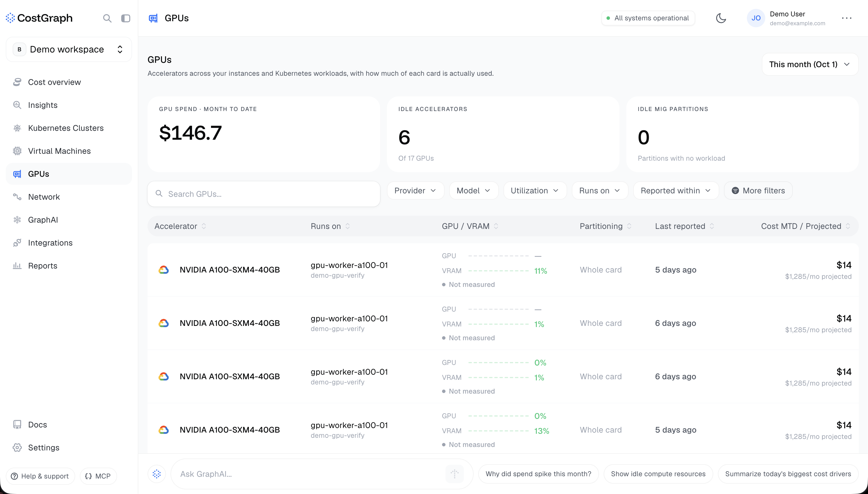
Task: Open the More filters button
Action: click(758, 191)
